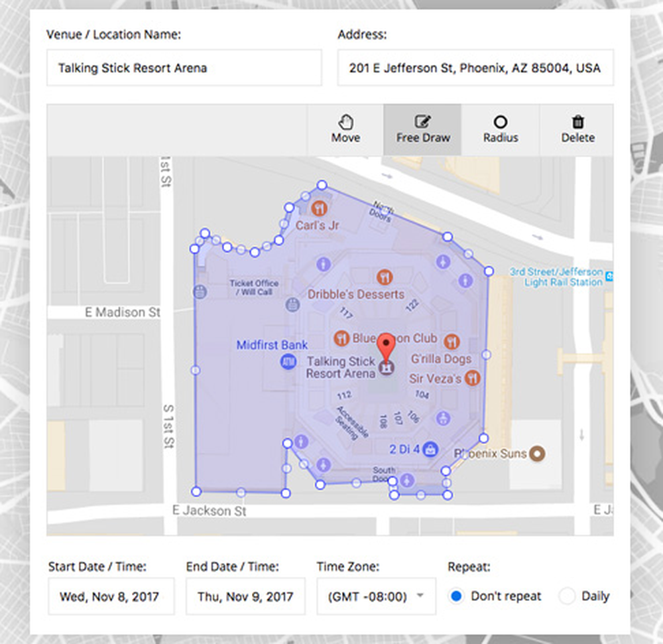Click restaurant icon right of Blue Moon Club

(452, 342)
